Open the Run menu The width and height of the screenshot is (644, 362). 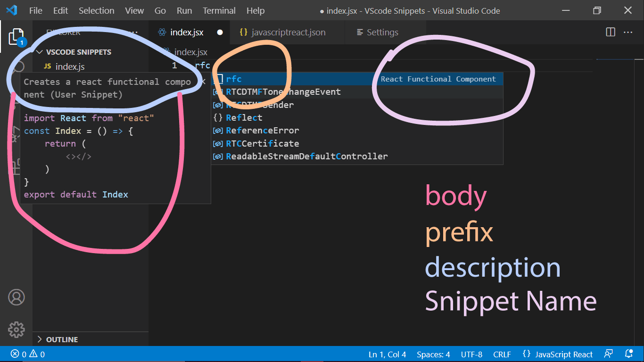click(x=184, y=10)
